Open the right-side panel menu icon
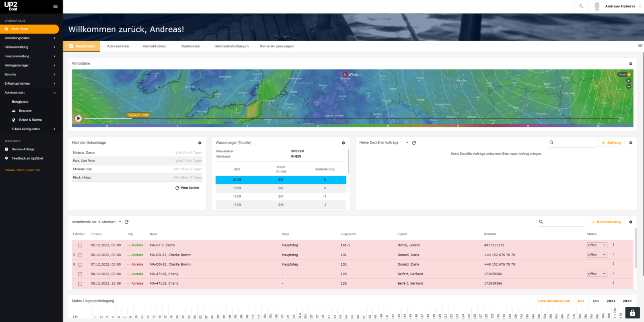644x322 pixels. pyautogui.click(x=640, y=46)
